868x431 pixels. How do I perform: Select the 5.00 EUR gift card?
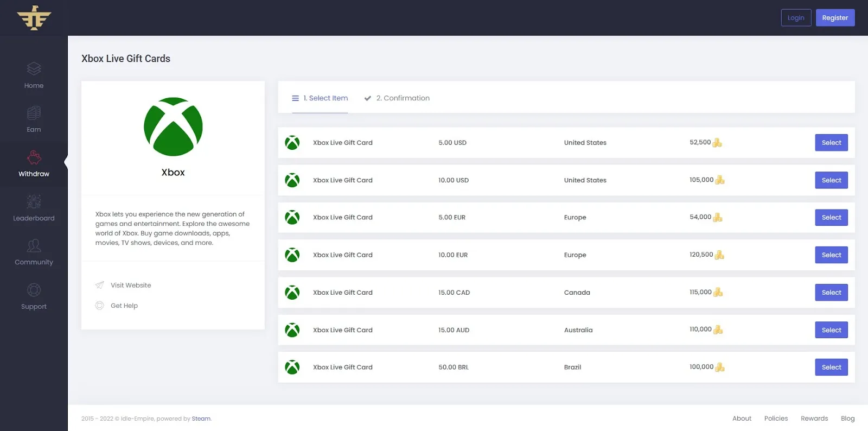[831, 218]
